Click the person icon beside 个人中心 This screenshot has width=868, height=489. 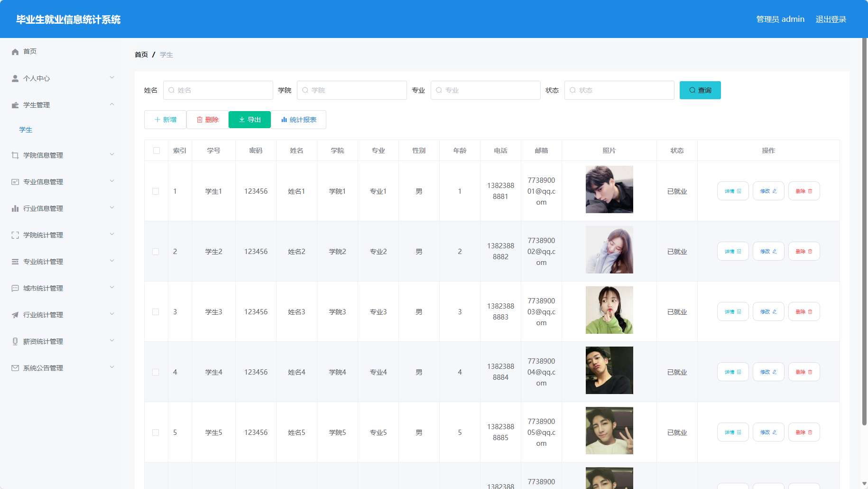(15, 78)
